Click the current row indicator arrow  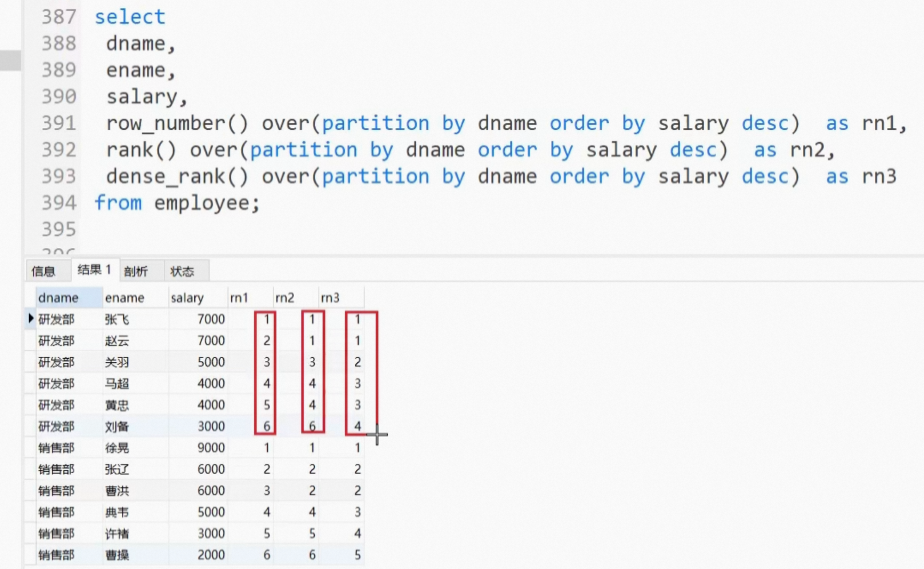pos(30,319)
